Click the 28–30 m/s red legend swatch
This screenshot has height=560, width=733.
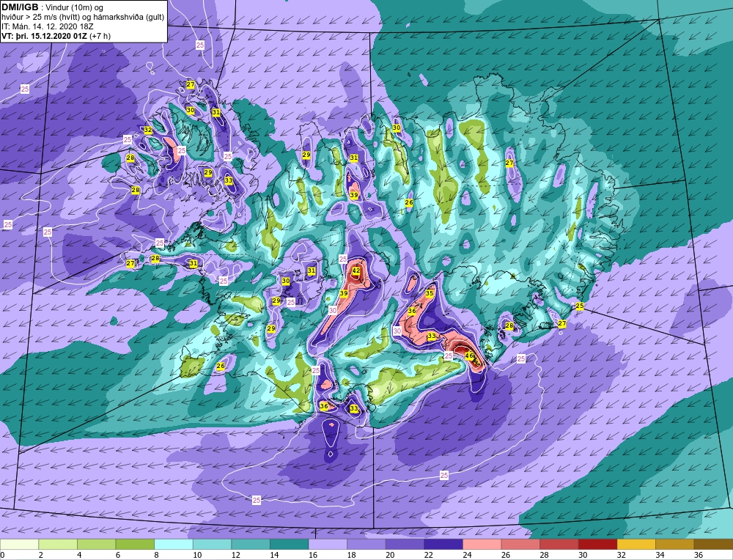[559, 544]
